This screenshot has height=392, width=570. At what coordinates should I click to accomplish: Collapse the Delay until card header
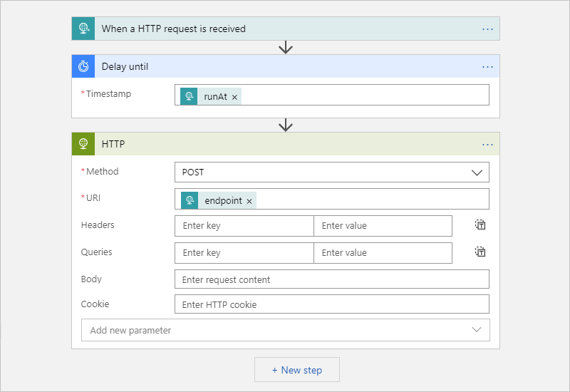[285, 66]
